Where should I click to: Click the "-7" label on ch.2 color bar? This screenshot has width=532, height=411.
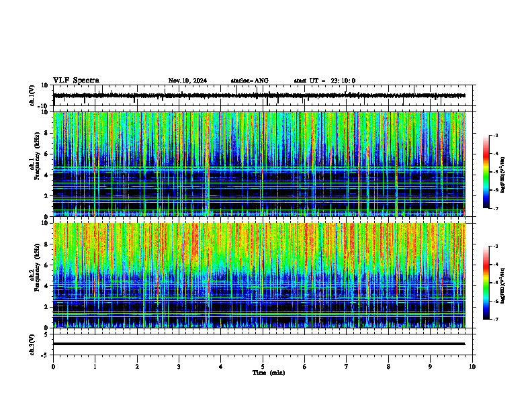point(495,320)
